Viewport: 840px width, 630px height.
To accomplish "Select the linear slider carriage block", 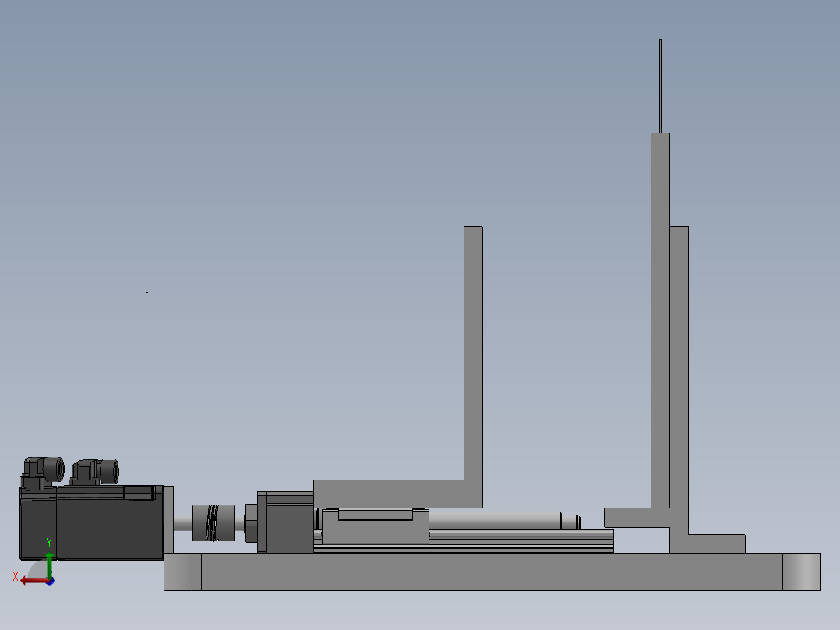I will click(375, 526).
